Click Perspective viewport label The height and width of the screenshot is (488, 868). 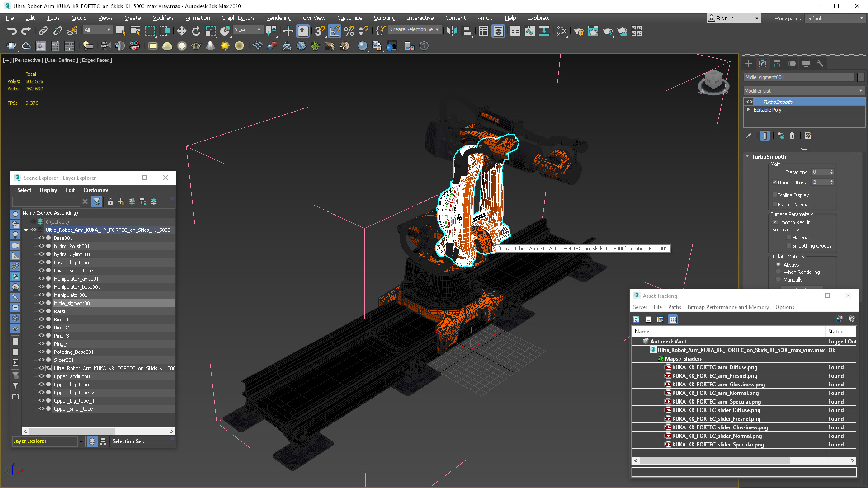coord(28,60)
